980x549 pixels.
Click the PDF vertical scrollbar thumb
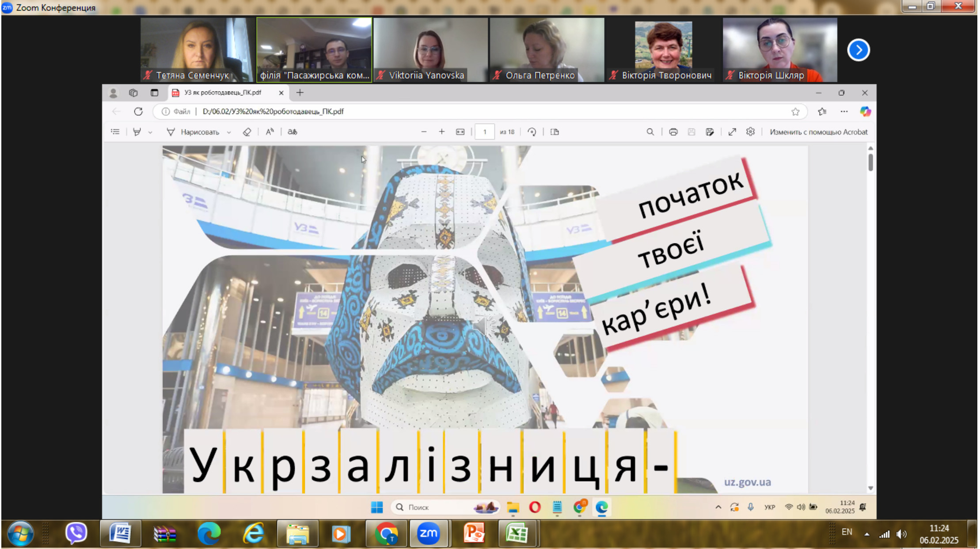point(870,162)
